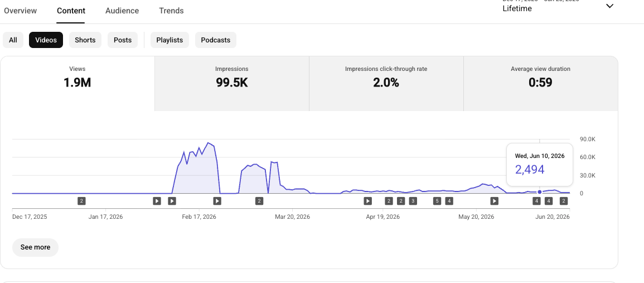Click the 2.0% click-through value
Screen dimensions: 644x283
point(386,83)
